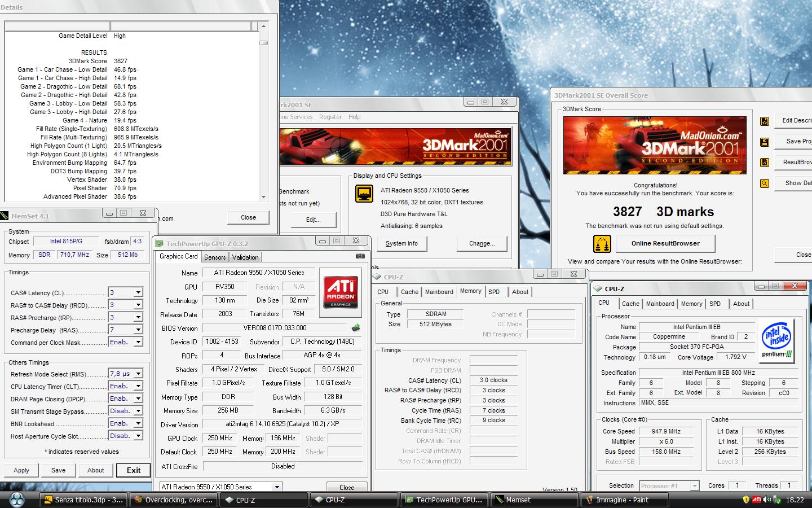Click the Online ResultBrowser people icon
The width and height of the screenshot is (812, 508).
[602, 244]
